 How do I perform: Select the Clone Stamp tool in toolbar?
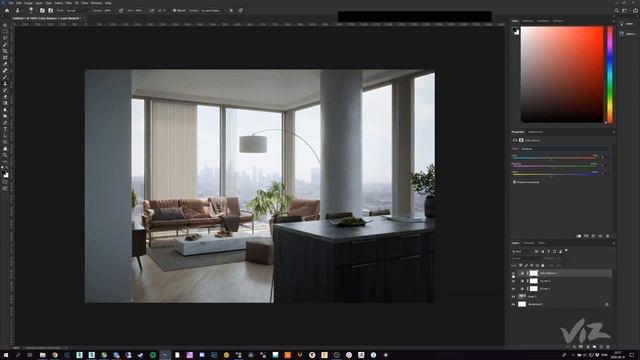point(5,84)
